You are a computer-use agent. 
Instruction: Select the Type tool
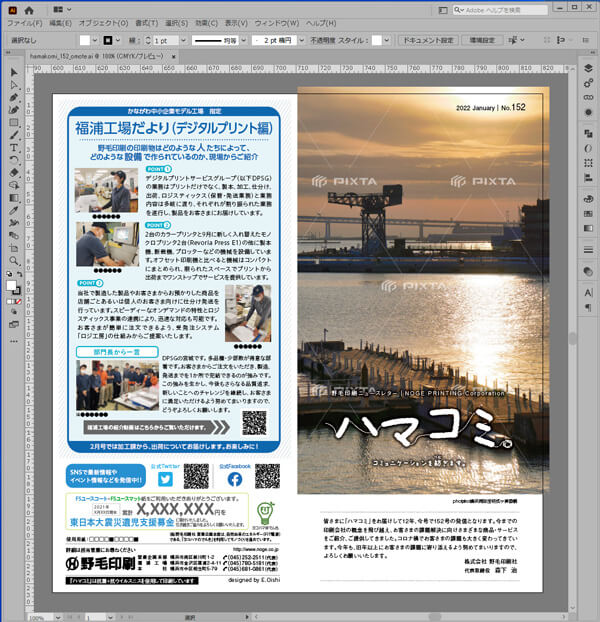(14, 148)
